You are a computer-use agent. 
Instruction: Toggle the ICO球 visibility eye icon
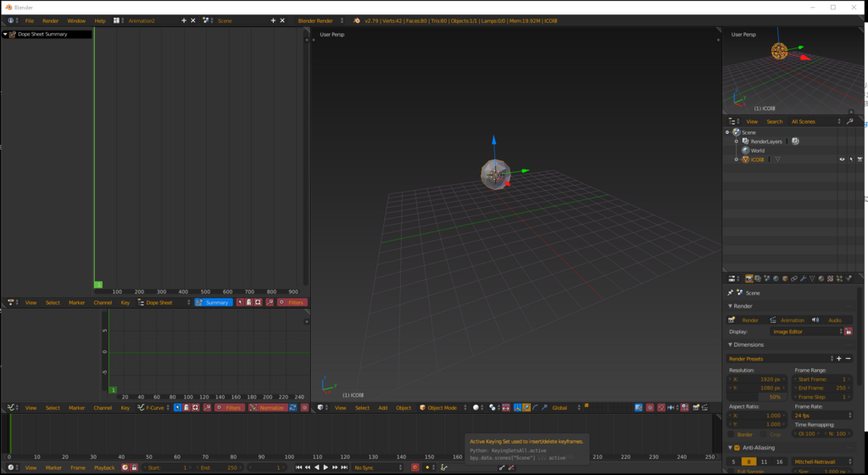pos(842,159)
